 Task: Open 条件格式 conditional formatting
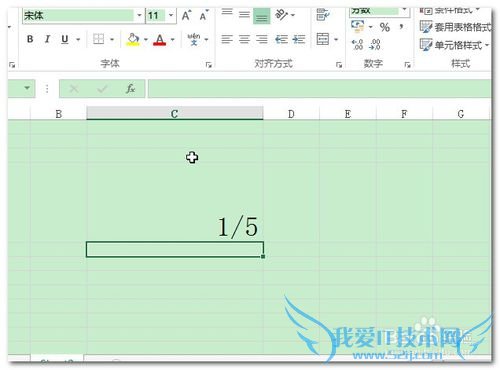(x=450, y=11)
